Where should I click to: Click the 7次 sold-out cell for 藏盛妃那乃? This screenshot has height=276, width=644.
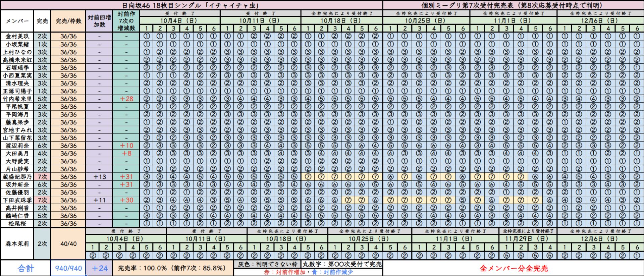point(42,177)
